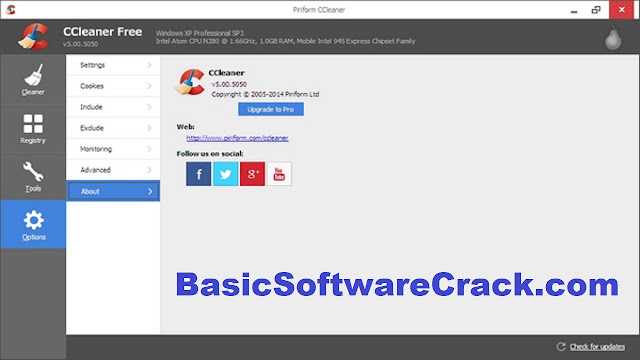Click the Intel Atom CPU system info line
The width and height of the screenshot is (640, 360).
coord(285,41)
